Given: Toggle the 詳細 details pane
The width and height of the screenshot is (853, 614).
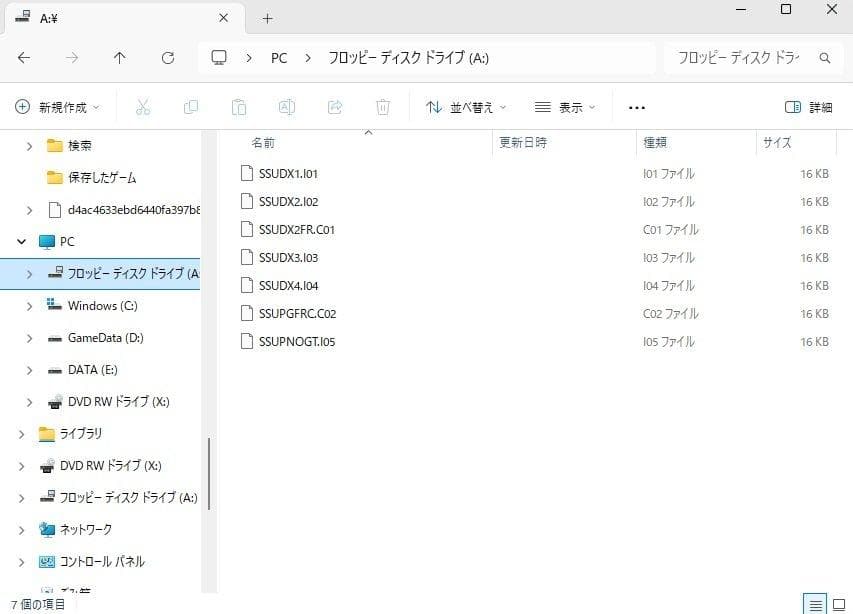Looking at the screenshot, I should [809, 107].
